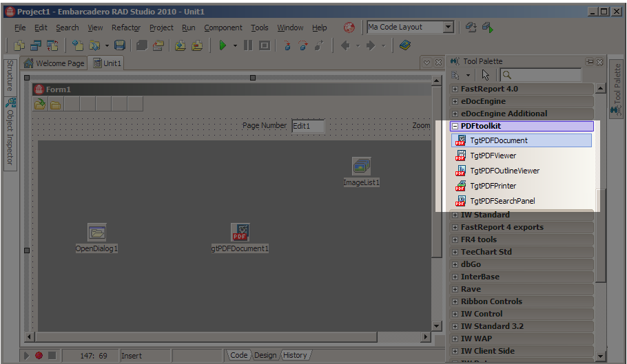The height and width of the screenshot is (364, 627).
Task: Open the Object Inspector side panel
Action: point(10,133)
